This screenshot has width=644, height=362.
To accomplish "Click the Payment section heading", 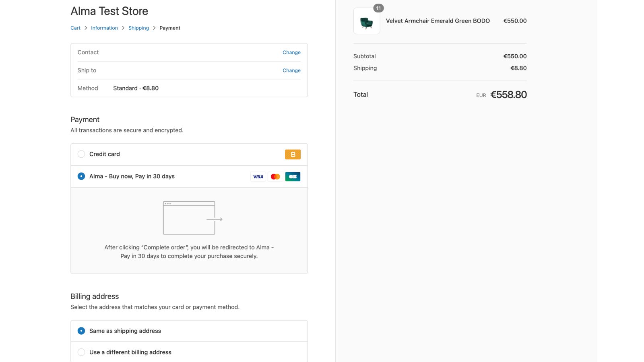I will [x=85, y=119].
